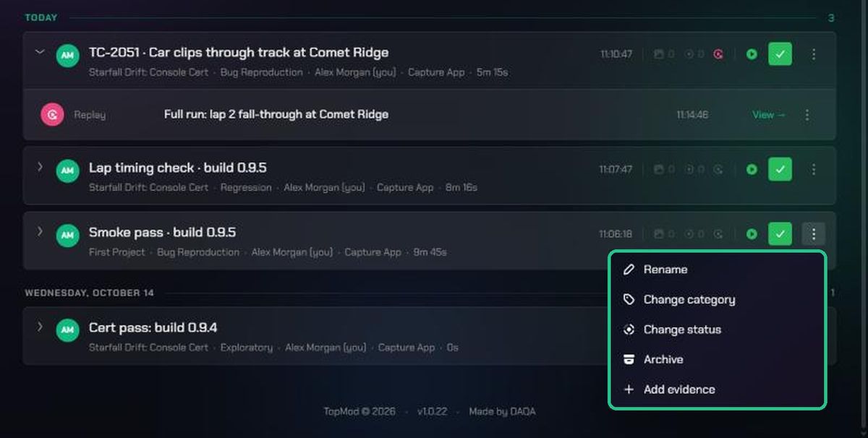Image resolution: width=868 pixels, height=438 pixels.
Task: Click clip count icon on Lap timing row
Action: click(689, 170)
